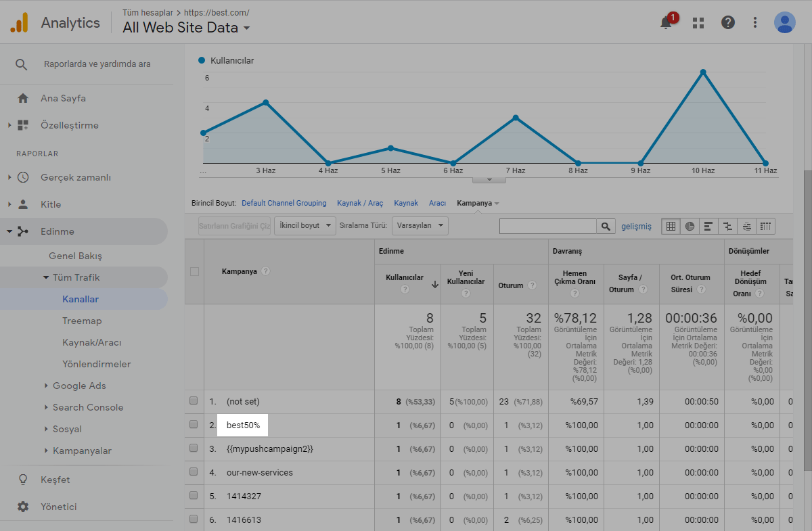Open the İkincil boyut dropdown
Viewport: 812px width, 531px height.
(304, 226)
